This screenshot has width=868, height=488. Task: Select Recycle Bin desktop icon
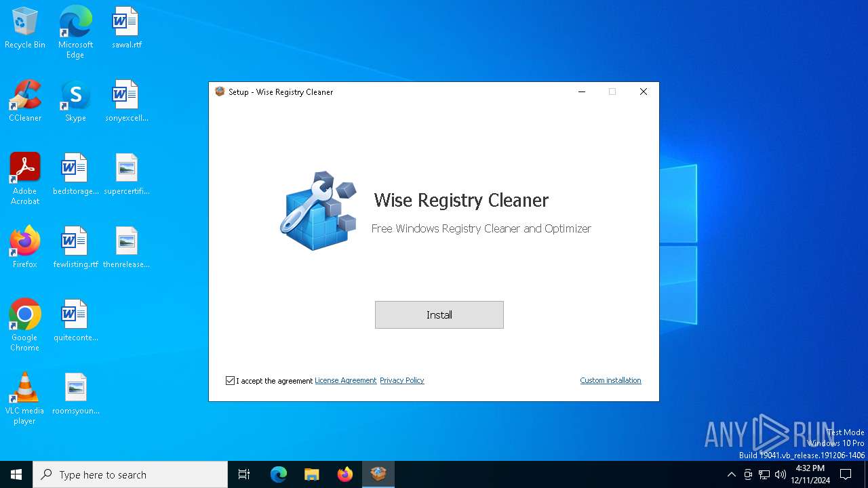click(25, 28)
